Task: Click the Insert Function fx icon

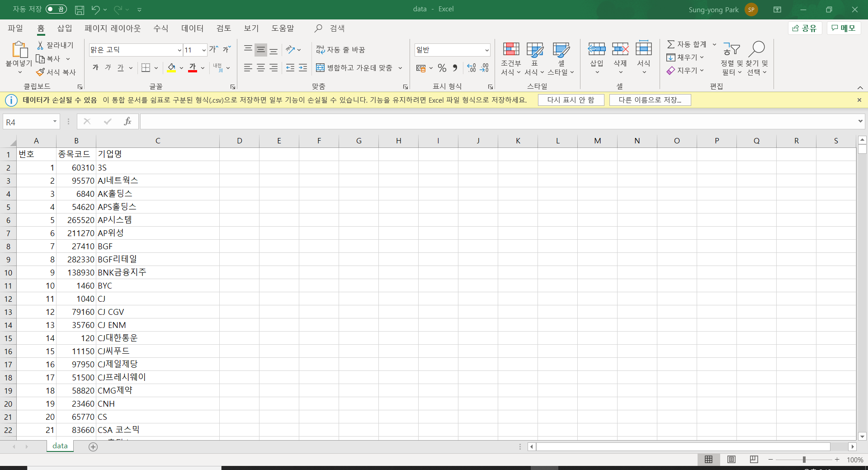Action: (x=127, y=121)
